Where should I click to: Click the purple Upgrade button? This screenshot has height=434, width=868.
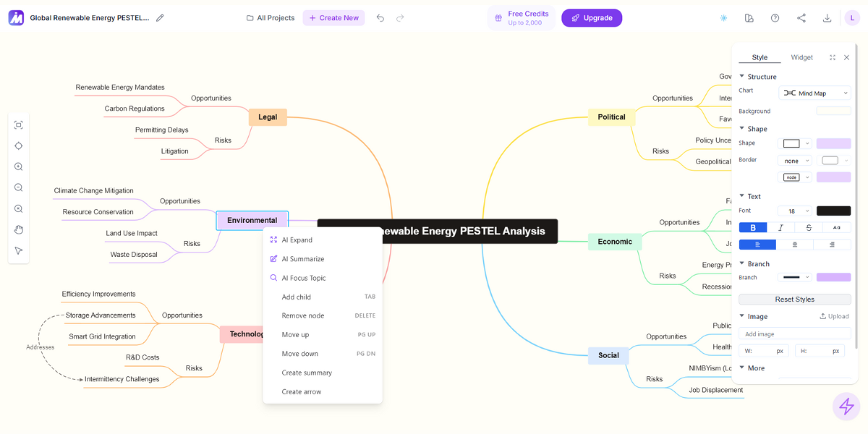point(592,18)
